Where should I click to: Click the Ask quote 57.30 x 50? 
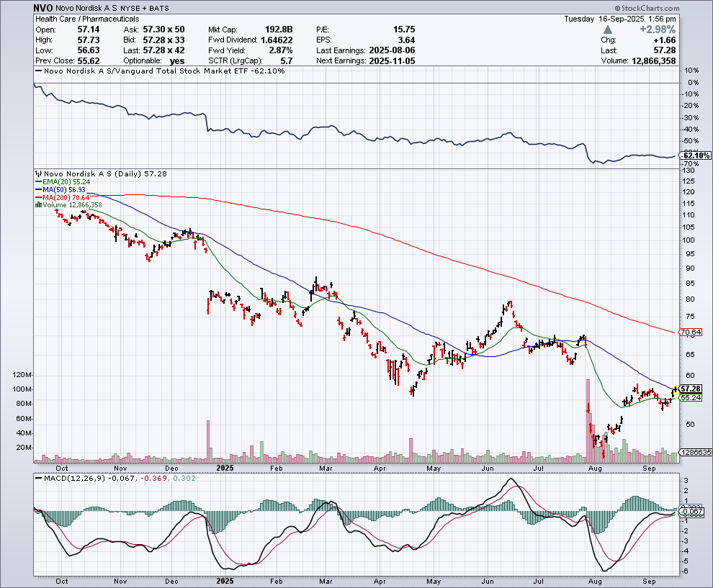163,29
